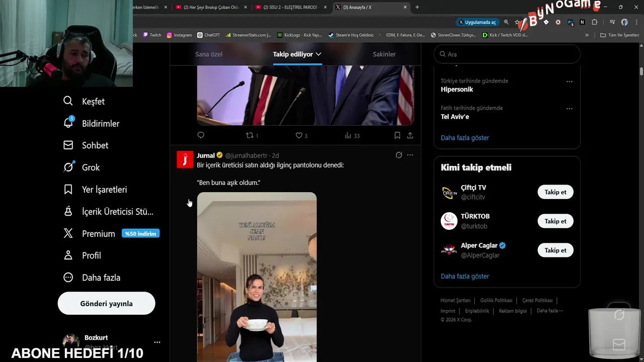The image size is (644, 362).
Task: Open Chrome profile avatar icon
Action: (624, 22)
